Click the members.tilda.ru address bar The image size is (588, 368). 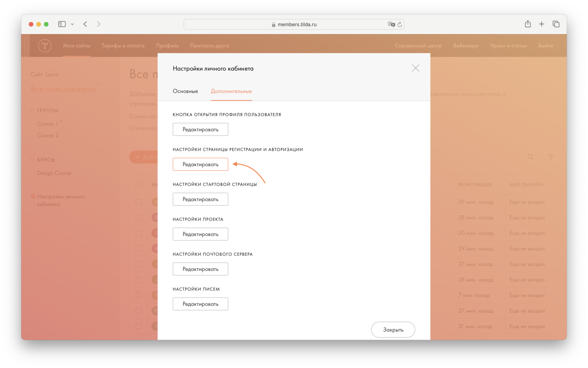click(294, 24)
